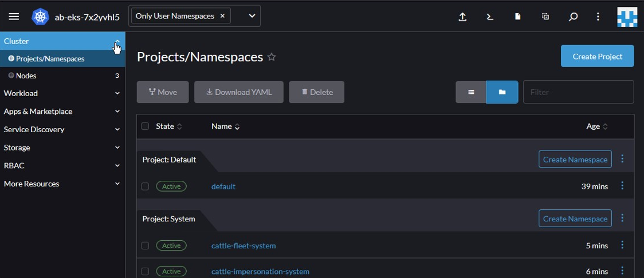Open the user avatar menu

627,17
